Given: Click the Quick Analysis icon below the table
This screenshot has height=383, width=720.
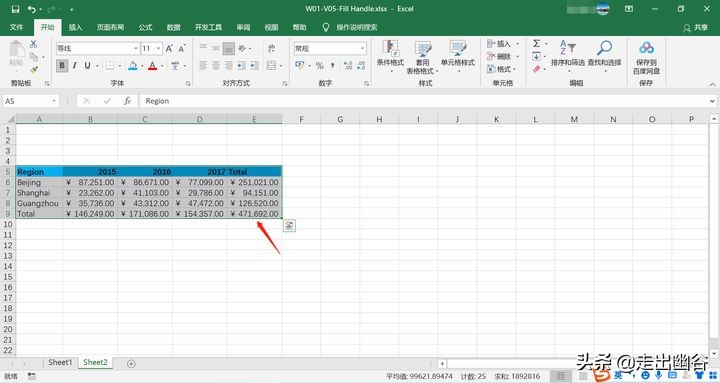Looking at the screenshot, I should pos(289,225).
